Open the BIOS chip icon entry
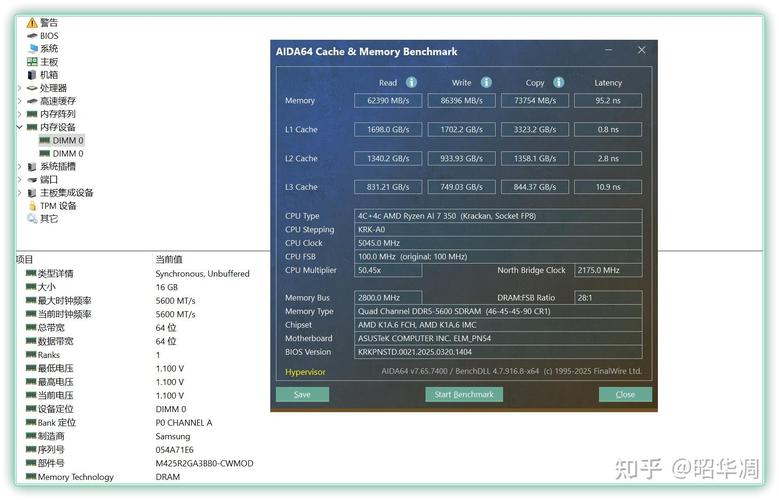The height and width of the screenshot is (500, 779). pos(33,35)
